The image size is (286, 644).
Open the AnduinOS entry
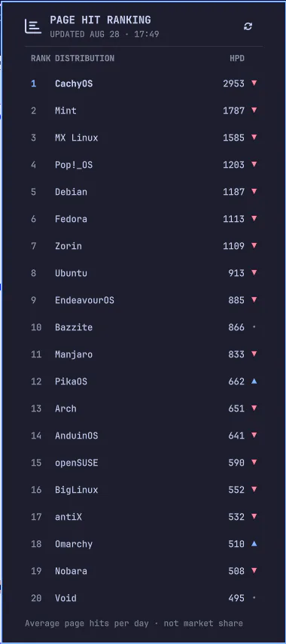(77, 436)
